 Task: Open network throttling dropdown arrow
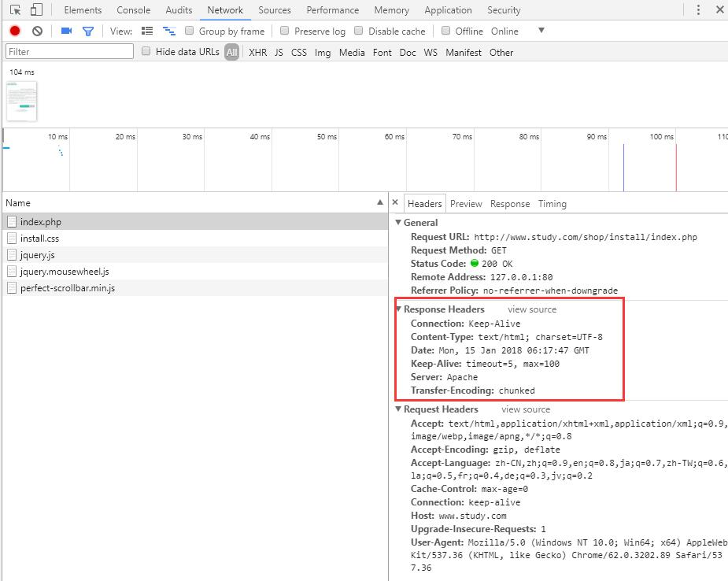click(541, 31)
